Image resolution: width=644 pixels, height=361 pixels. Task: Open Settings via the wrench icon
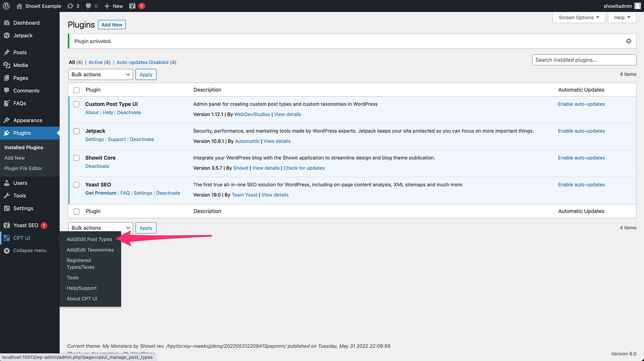tap(7, 208)
